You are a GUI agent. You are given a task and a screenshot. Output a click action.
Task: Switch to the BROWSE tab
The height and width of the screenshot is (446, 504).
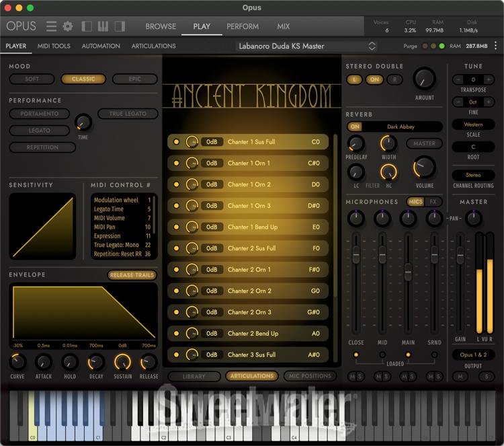pyautogui.click(x=161, y=26)
